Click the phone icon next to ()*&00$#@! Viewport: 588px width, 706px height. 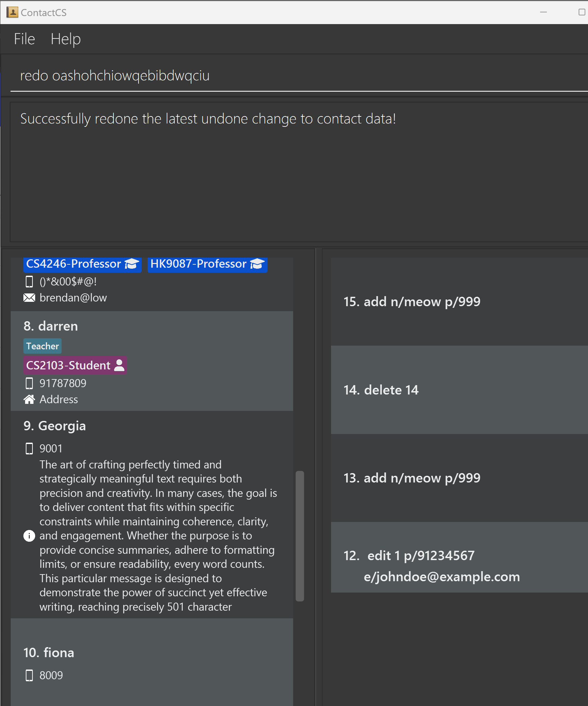pos(29,281)
